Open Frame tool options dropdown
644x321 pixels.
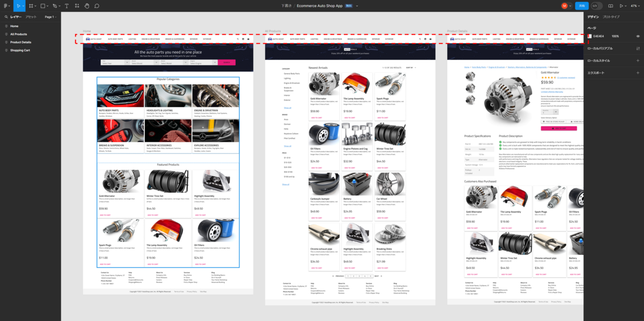[36, 6]
